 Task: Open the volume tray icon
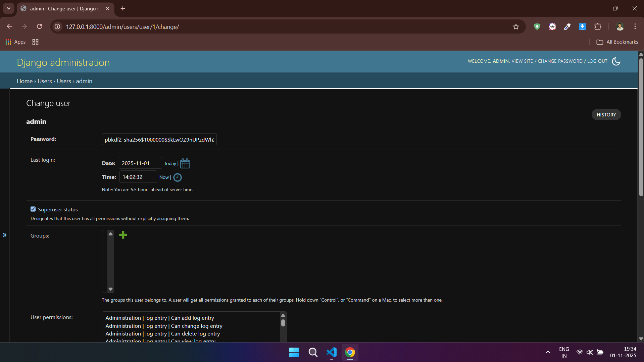[590, 352]
